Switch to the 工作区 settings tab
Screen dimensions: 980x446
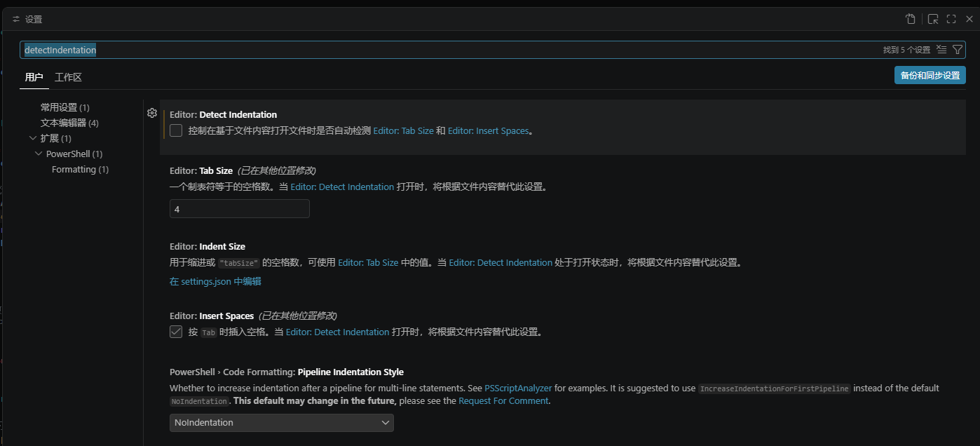(x=69, y=77)
